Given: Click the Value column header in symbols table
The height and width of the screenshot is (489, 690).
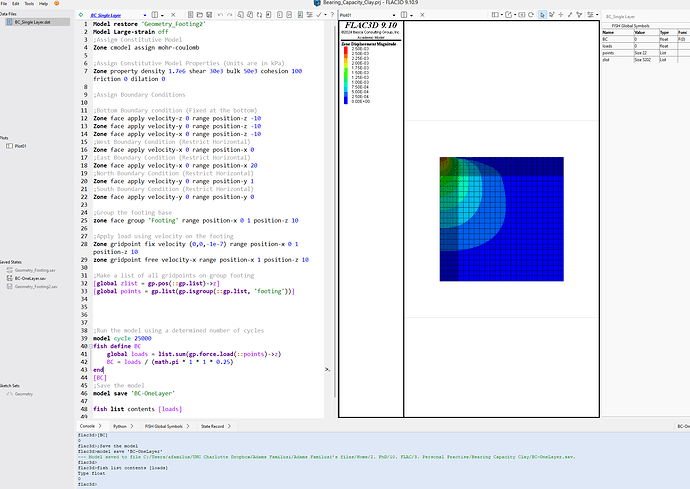Looking at the screenshot, I should (646, 33).
